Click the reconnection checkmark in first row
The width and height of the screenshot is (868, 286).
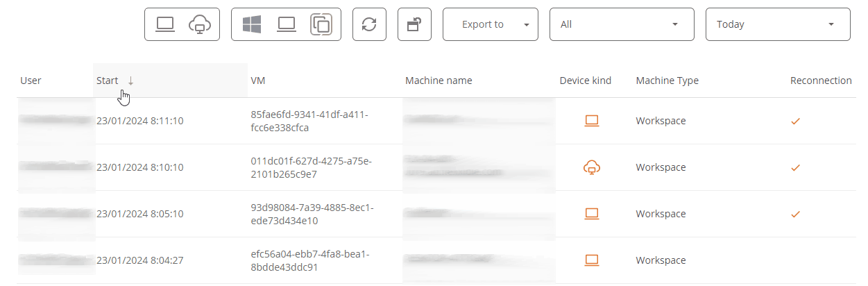pyautogui.click(x=796, y=121)
